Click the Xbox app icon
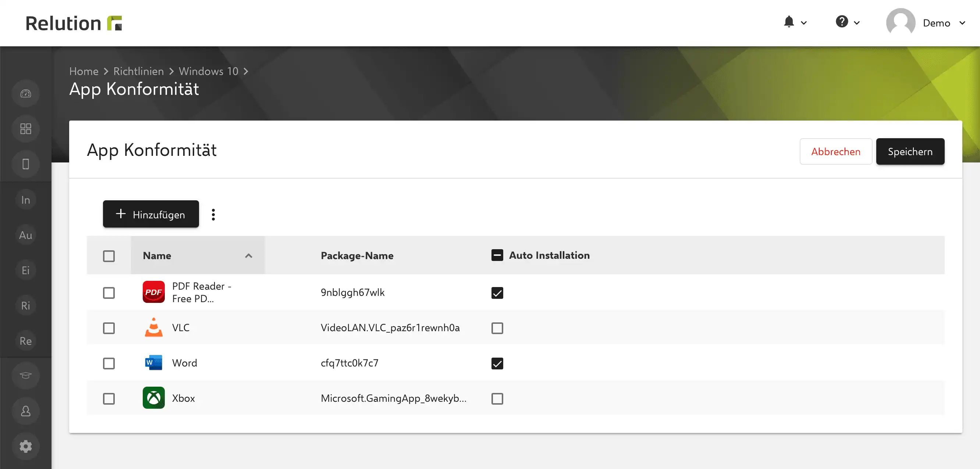Screen dimensions: 980x469 153,398
